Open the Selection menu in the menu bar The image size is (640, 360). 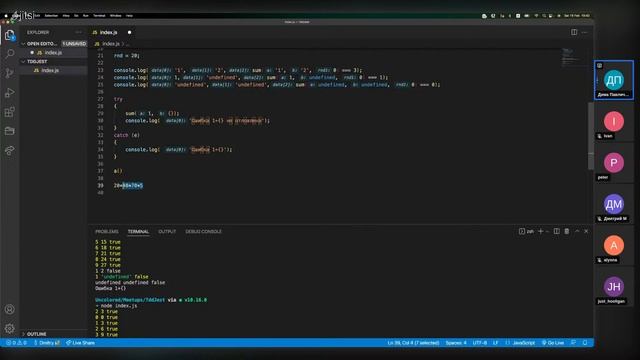point(51,16)
